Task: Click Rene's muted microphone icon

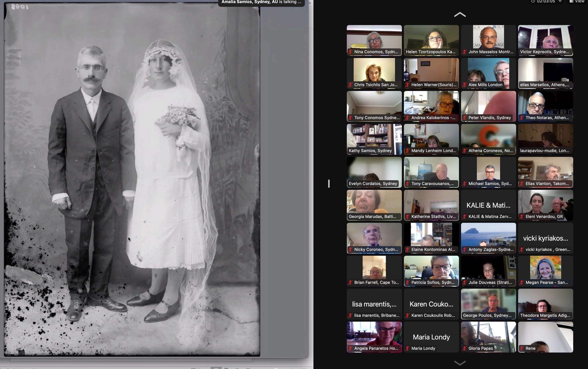Action: point(522,348)
